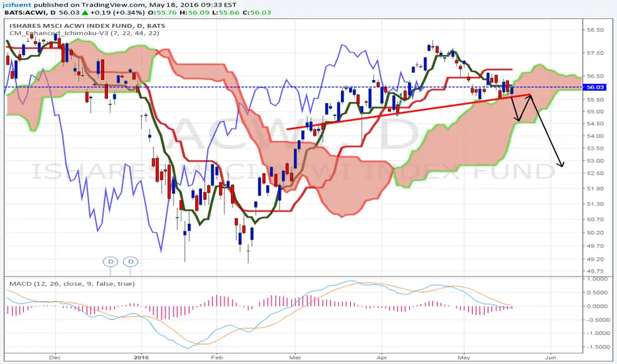Screen dimensions: 617x364
Task: Click the 55.50 price axis label
Action: 594,100
